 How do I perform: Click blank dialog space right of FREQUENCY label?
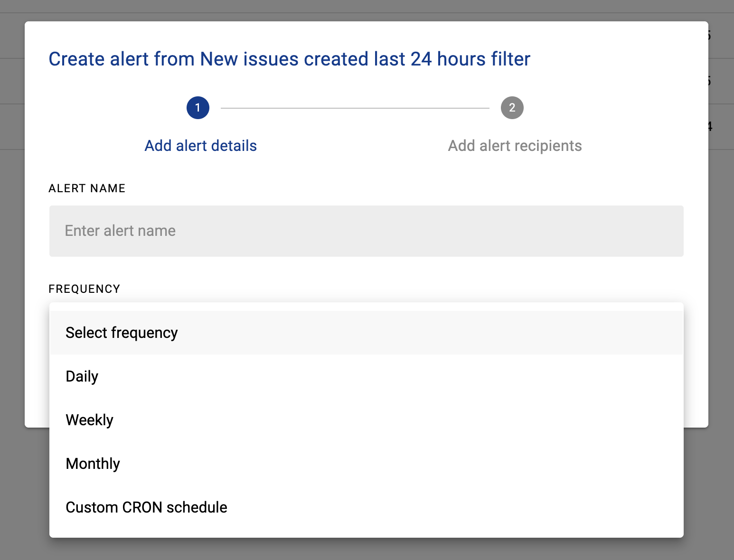pos(380,289)
